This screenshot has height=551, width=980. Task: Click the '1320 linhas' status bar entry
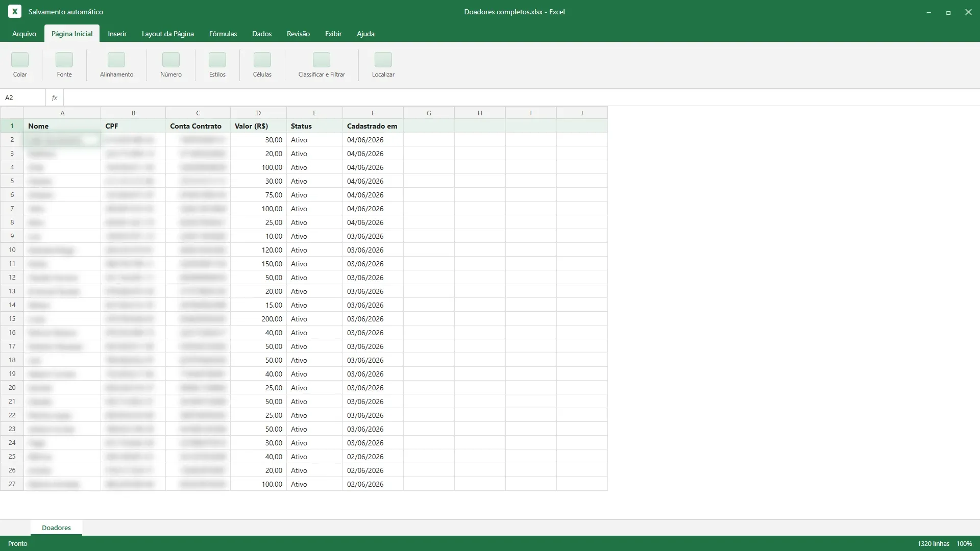tap(933, 543)
